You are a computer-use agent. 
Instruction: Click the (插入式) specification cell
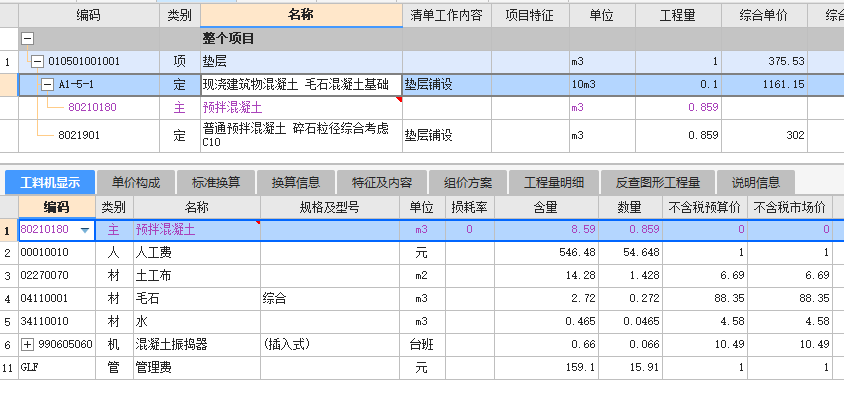(330, 345)
